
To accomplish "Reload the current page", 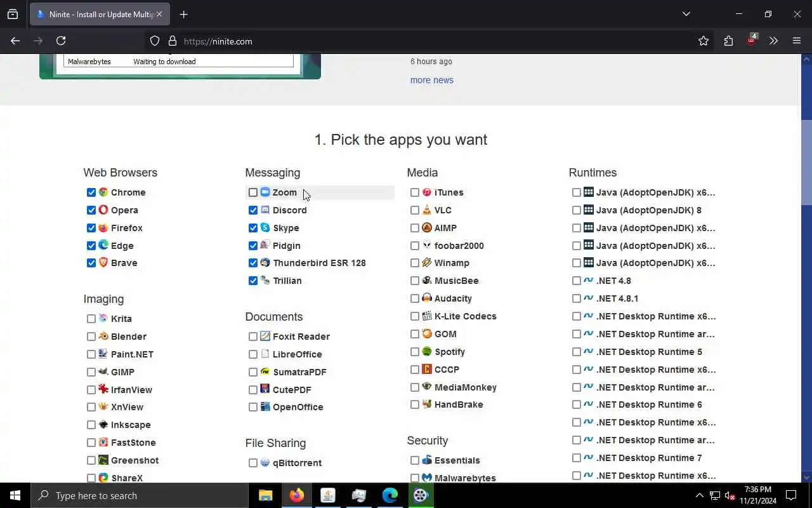I will [61, 41].
